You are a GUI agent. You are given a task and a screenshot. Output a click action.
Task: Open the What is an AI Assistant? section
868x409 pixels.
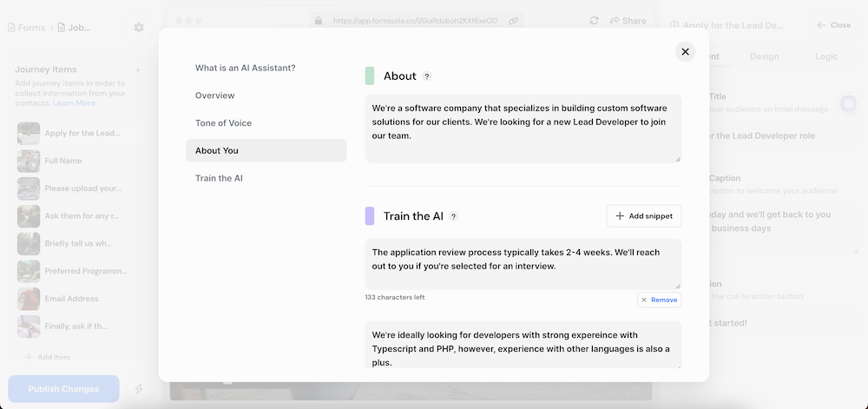pyautogui.click(x=245, y=68)
